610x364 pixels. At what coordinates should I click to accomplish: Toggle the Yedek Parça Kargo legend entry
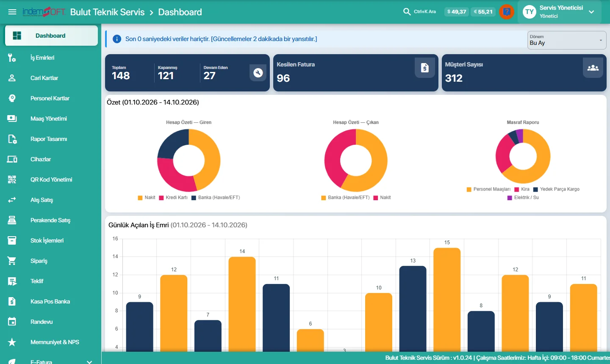click(x=556, y=189)
